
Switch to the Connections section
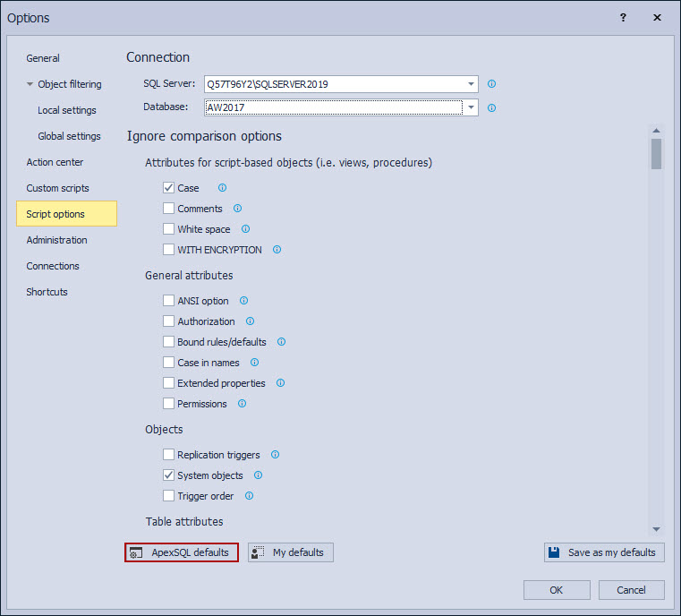pos(53,266)
